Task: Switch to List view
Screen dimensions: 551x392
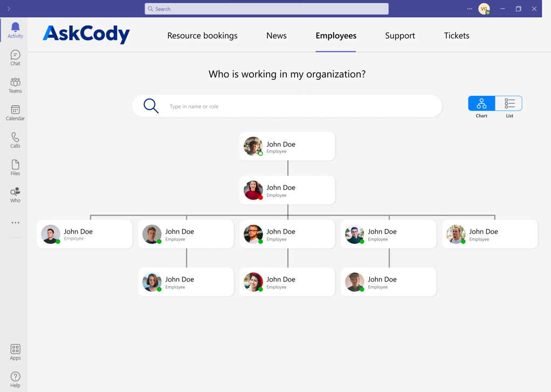Action: (x=509, y=104)
